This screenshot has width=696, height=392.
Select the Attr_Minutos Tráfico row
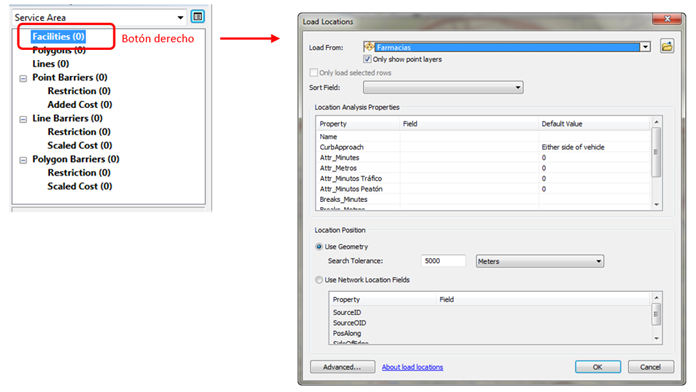(x=483, y=178)
